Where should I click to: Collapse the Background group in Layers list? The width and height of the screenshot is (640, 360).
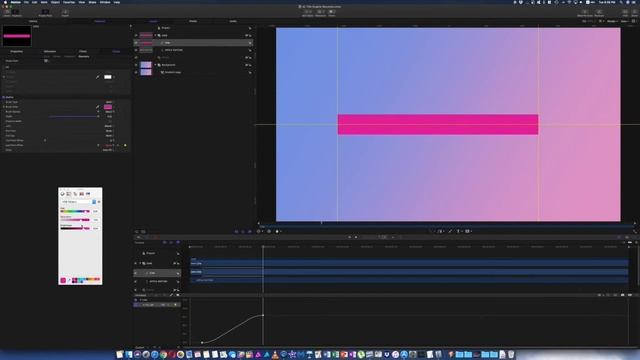156,65
